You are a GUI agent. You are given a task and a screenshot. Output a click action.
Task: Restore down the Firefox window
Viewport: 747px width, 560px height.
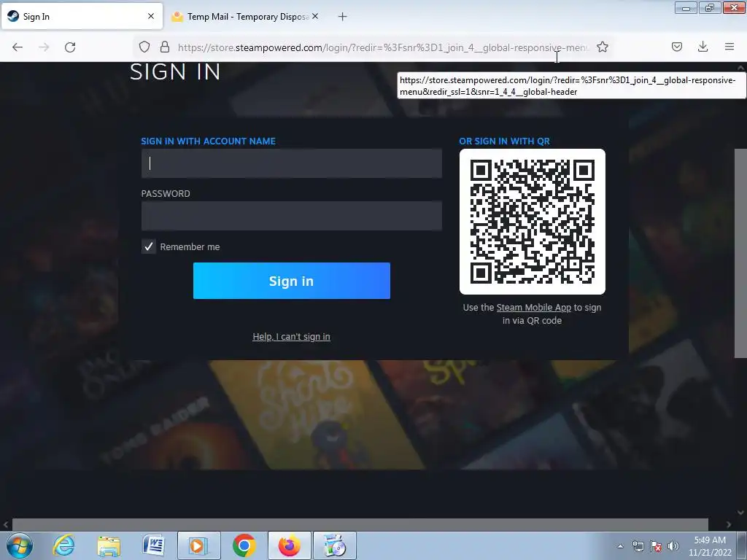[709, 8]
